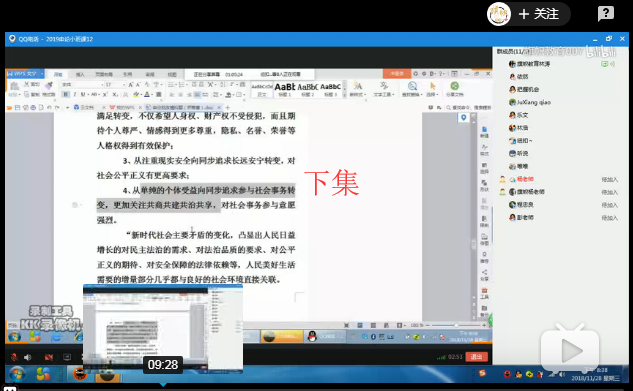Open the 查找替换 tool
Screen dimensions: 633x391
coord(412,89)
